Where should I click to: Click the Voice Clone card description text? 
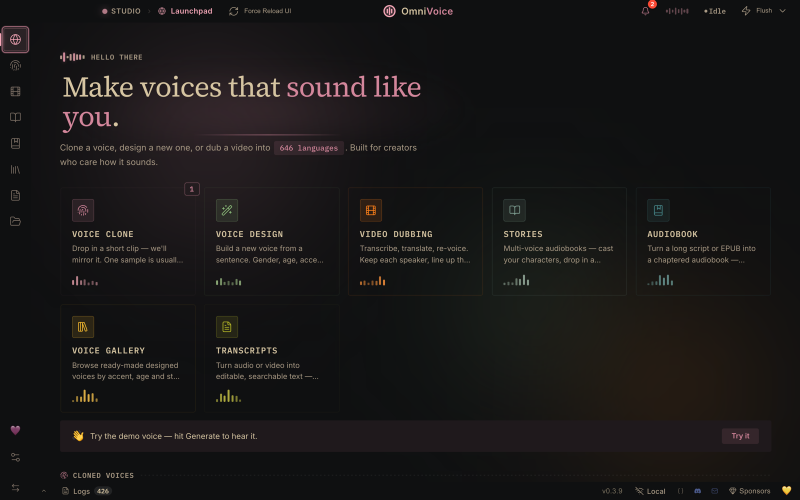click(128, 254)
